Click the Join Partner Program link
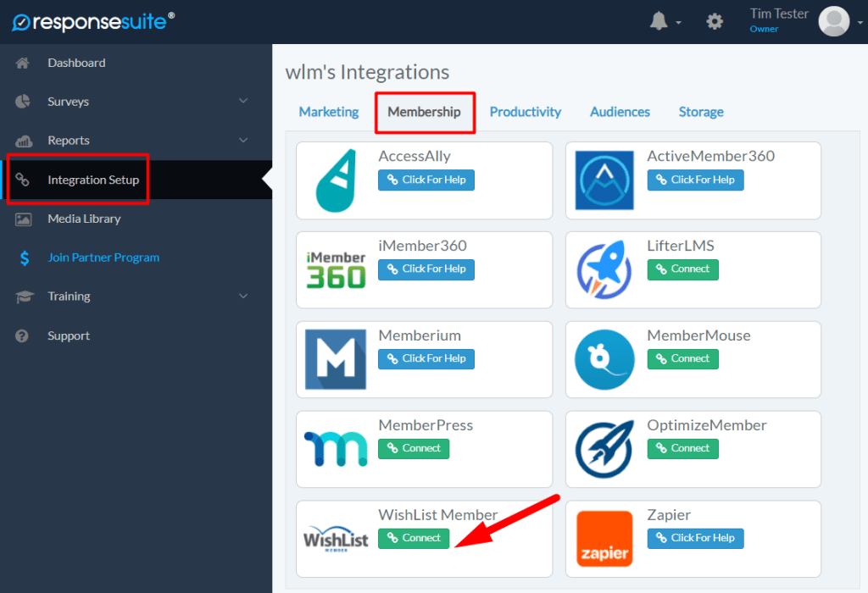 (103, 258)
